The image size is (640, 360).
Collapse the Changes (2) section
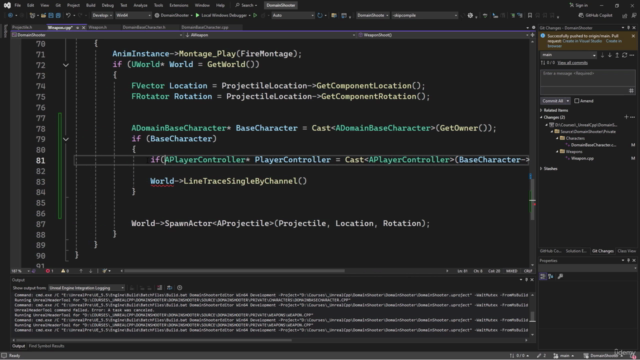(x=542, y=117)
